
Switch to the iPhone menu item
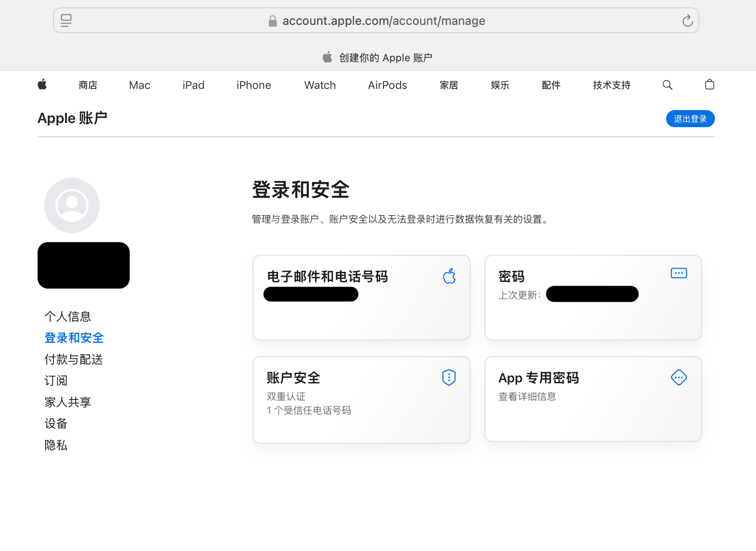[253, 85]
